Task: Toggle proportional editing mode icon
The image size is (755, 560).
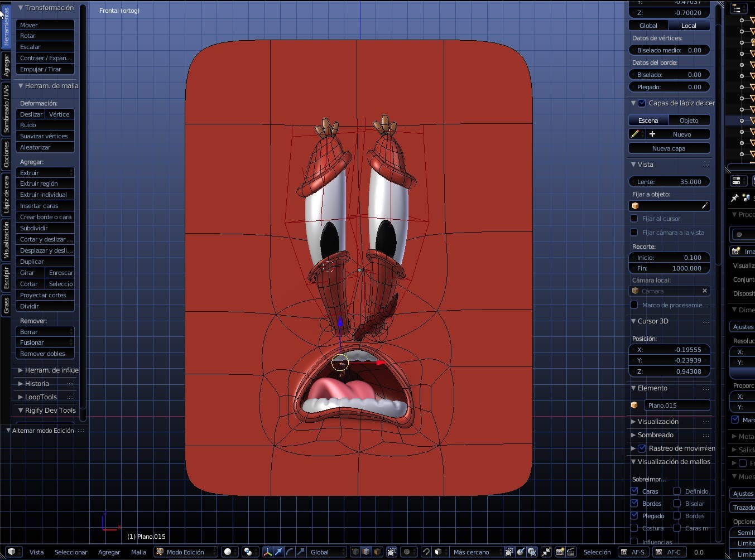Action: click(410, 552)
